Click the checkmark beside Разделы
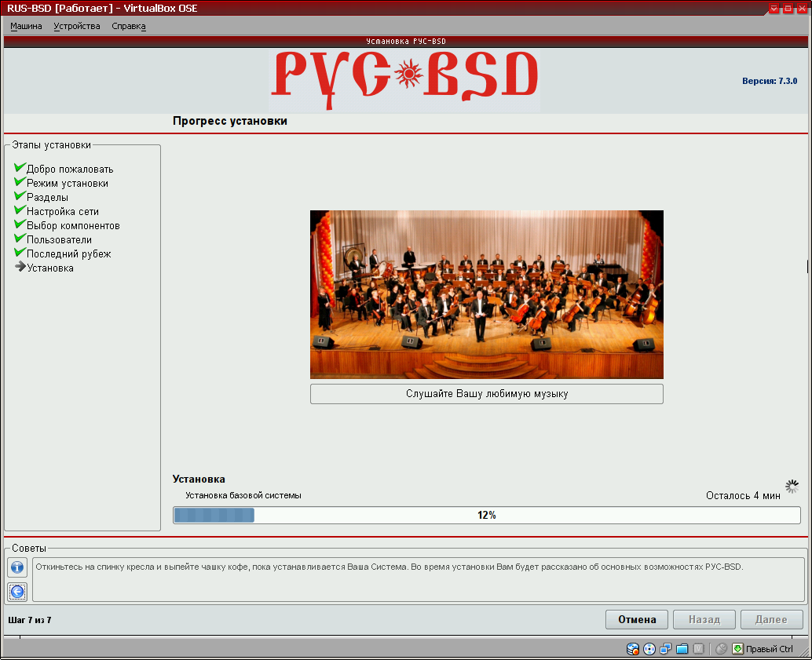812x660 pixels. click(20, 195)
